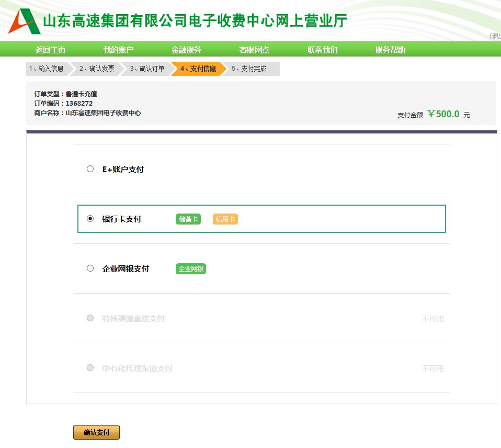This screenshot has width=501, height=448.
Task: Click the green 储蓄卡 badge
Action: (x=188, y=219)
